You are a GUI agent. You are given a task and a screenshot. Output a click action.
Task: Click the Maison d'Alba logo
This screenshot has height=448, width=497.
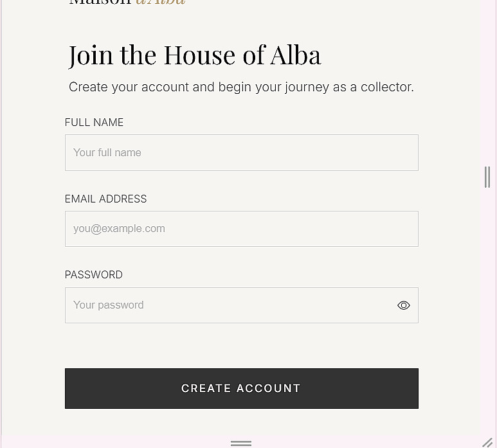(127, 2)
